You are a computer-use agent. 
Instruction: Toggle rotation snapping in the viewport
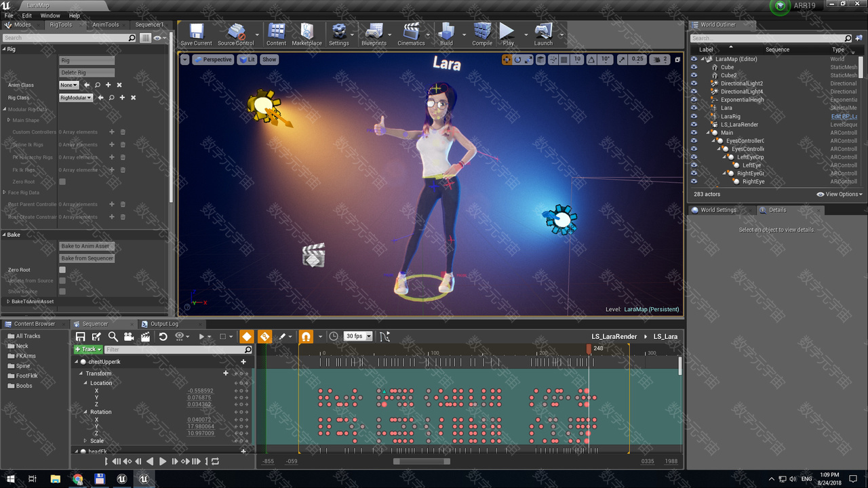(592, 60)
